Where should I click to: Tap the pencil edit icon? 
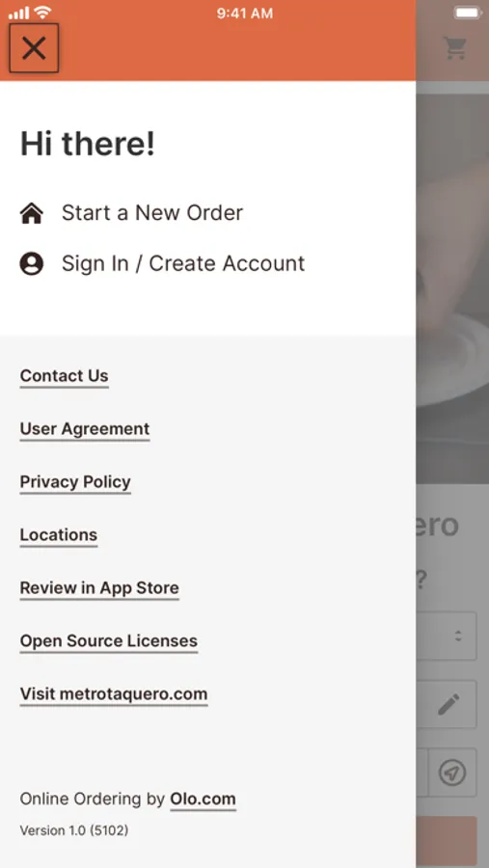pos(448,704)
